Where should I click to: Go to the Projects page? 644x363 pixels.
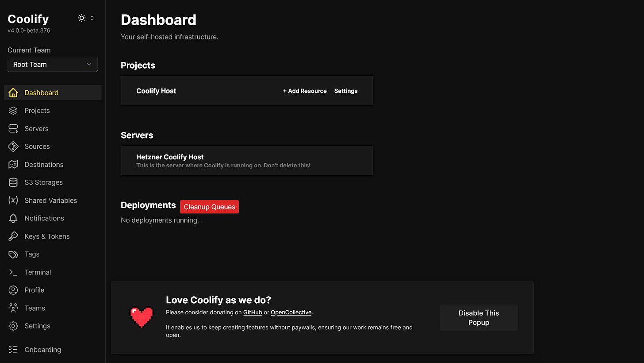click(36, 110)
